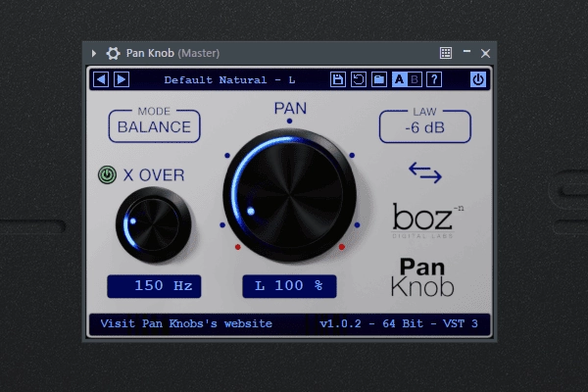588x392 pixels.
Task: Click the X OVER label
Action: [x=154, y=175]
